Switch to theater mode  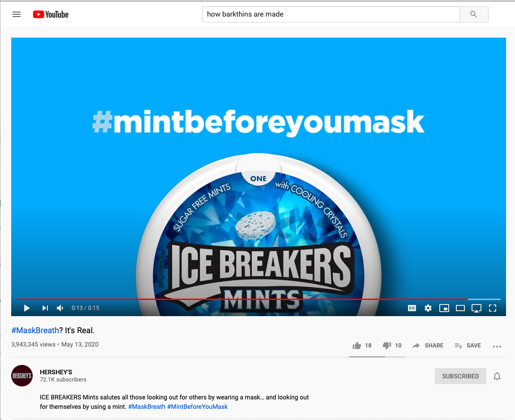(460, 308)
